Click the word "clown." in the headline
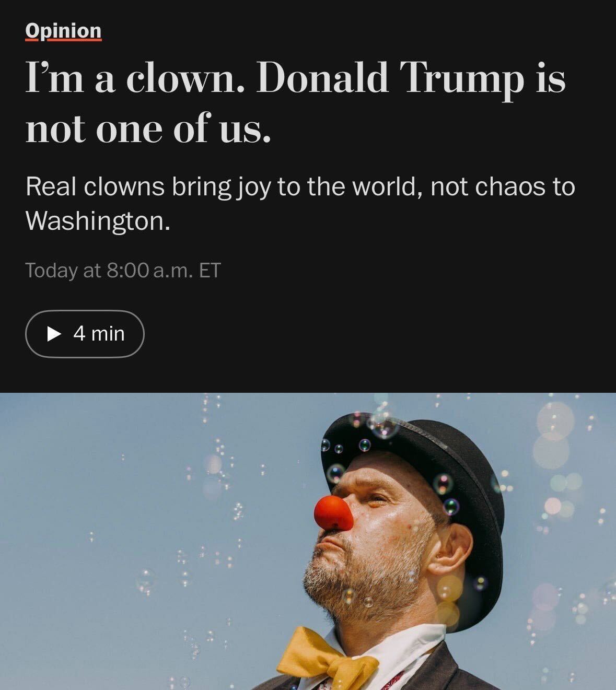 (x=184, y=78)
